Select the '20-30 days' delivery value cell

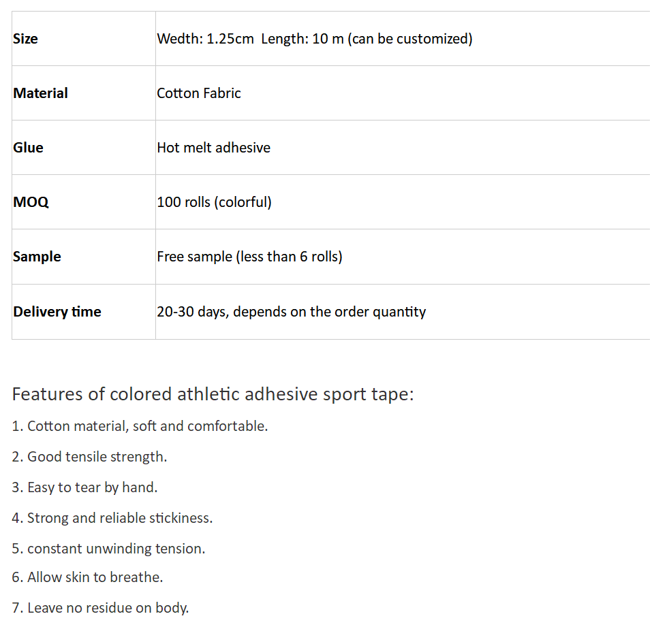click(x=291, y=312)
